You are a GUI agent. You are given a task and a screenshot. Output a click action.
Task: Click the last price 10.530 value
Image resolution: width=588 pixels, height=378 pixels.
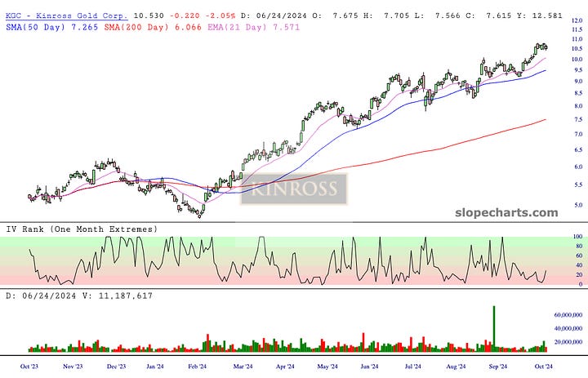(x=149, y=16)
